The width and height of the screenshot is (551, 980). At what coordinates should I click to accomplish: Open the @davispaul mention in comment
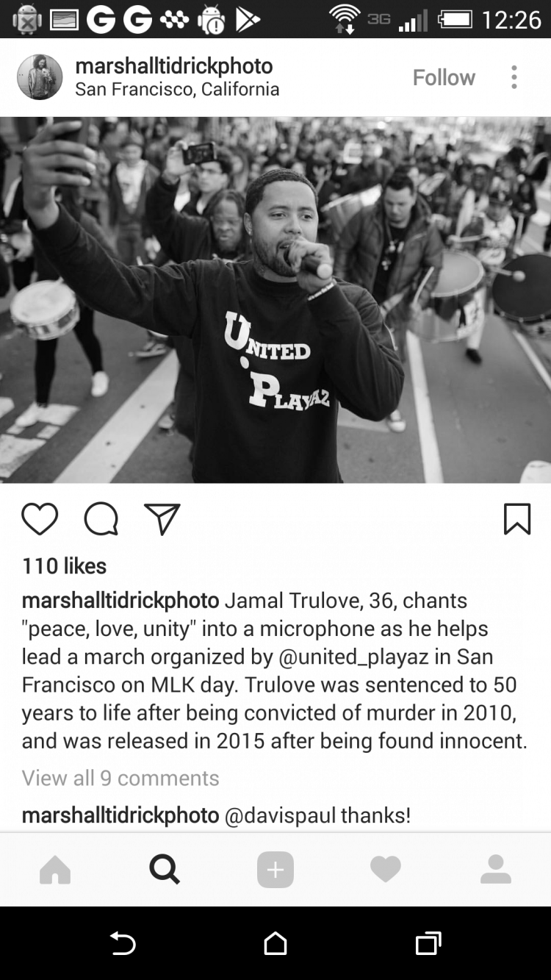[280, 815]
